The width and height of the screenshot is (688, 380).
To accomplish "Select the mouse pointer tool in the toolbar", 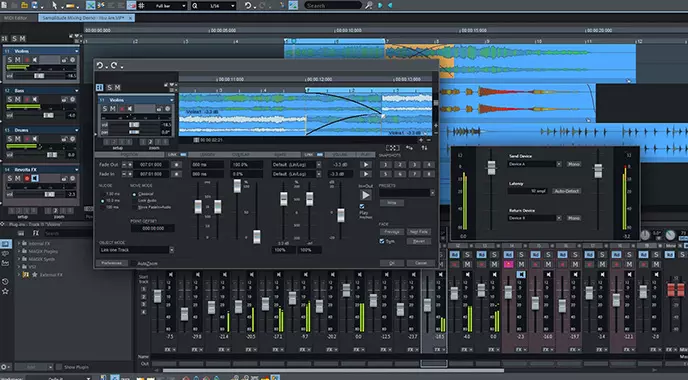I will 54,5.
